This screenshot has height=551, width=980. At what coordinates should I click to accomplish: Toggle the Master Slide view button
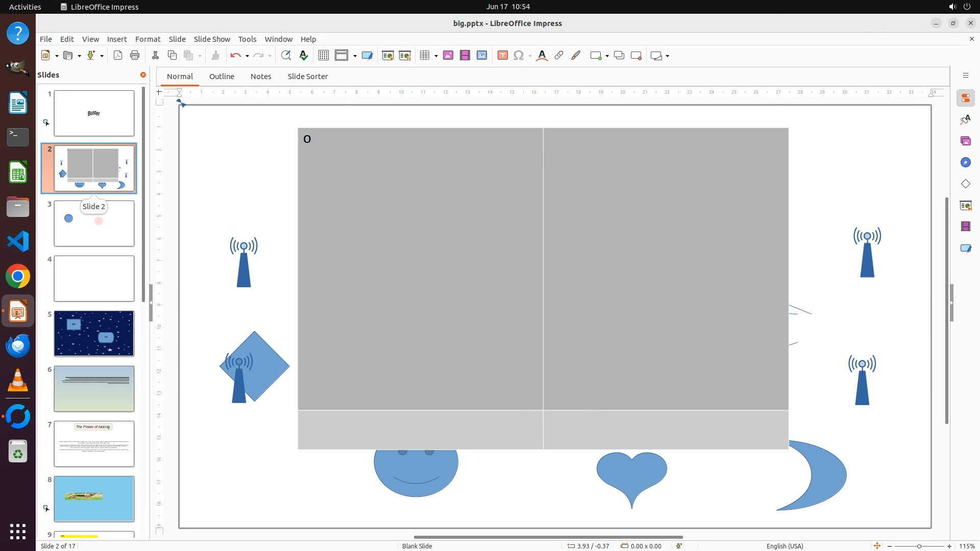click(367, 56)
